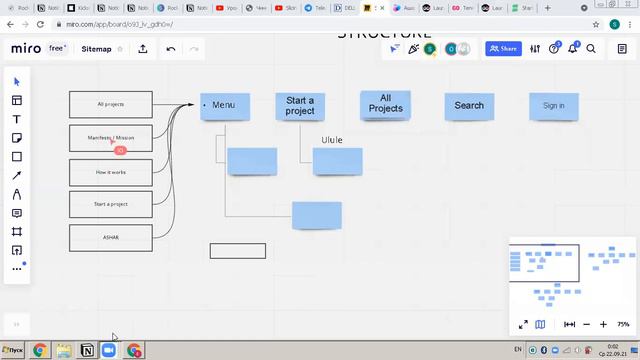Select the All Projects sticky note
Image resolution: width=640 pixels, height=360 pixels.
tap(385, 105)
